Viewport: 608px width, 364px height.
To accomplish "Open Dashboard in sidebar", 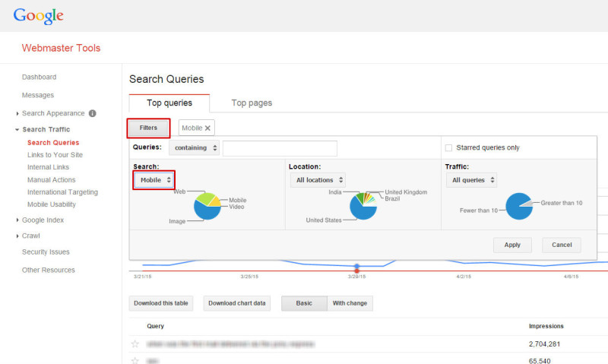I will coord(40,78).
